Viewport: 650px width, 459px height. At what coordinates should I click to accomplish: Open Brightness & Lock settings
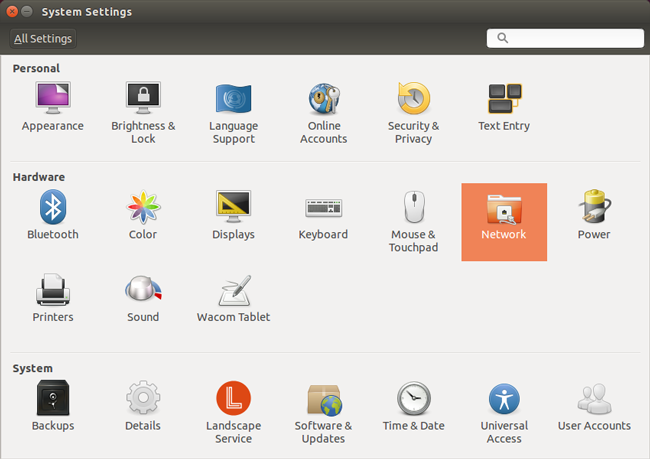(143, 112)
